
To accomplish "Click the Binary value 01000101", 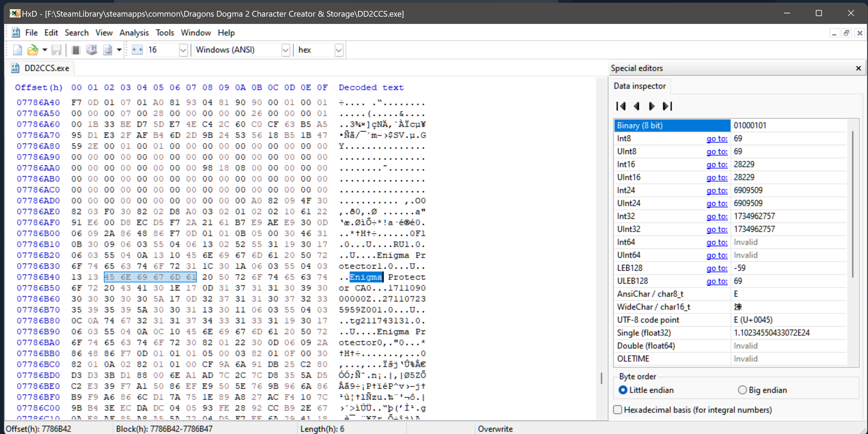I will [750, 125].
